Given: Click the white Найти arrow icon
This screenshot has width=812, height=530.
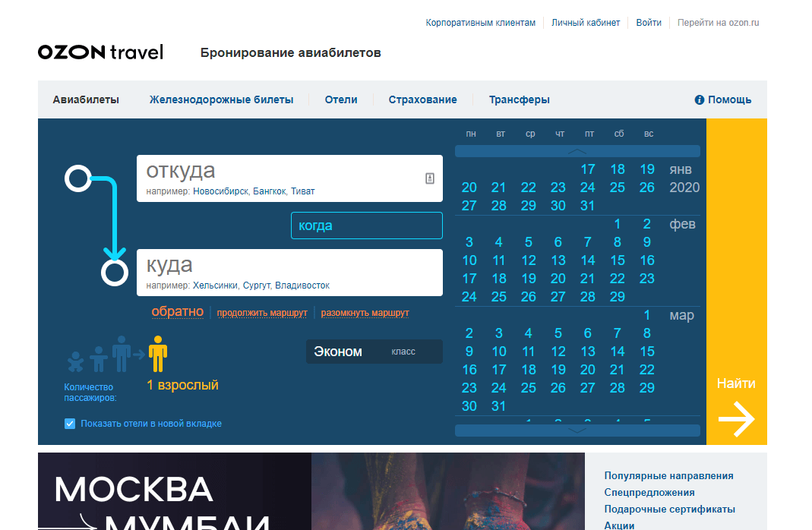Looking at the screenshot, I should click(736, 419).
